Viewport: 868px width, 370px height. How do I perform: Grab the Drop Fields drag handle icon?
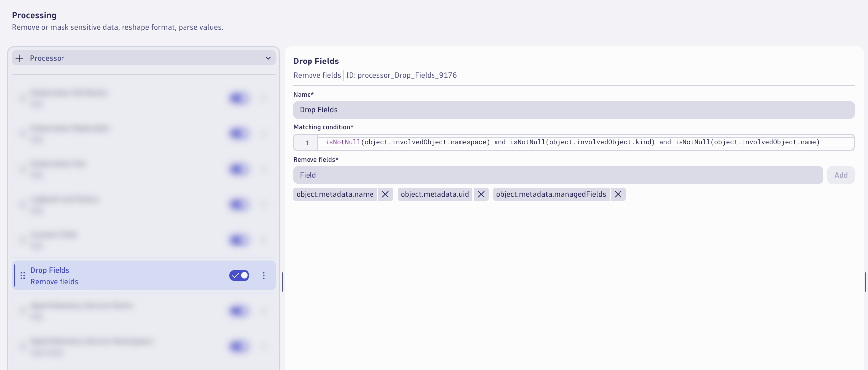pos(23,275)
